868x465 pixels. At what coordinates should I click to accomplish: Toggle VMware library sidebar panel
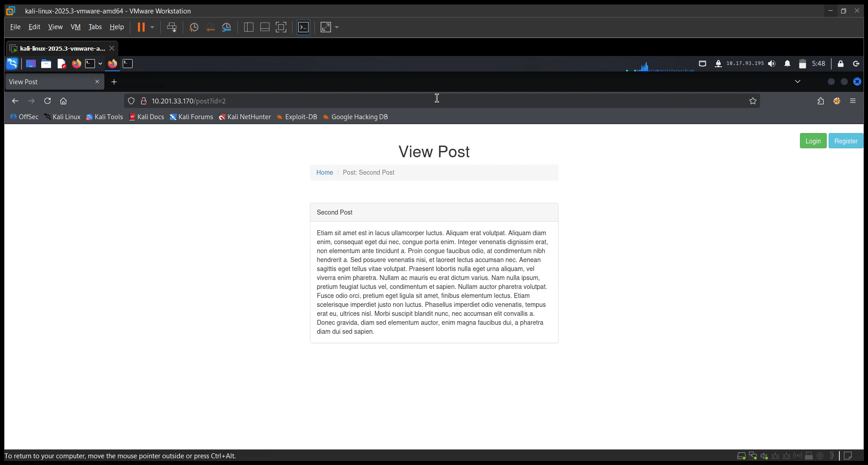pos(249,27)
